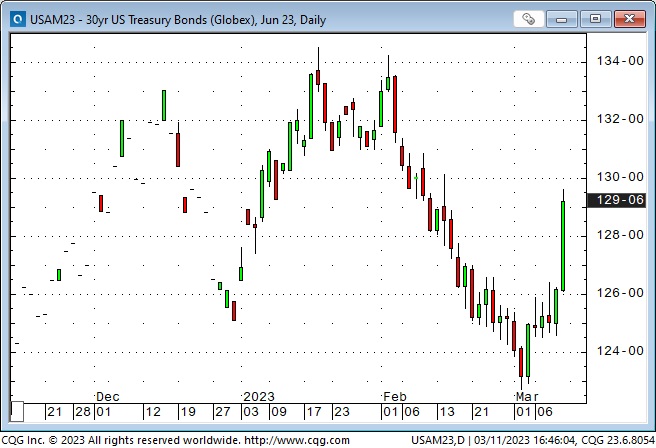
Task: Click the date marker 21 in February
Action: point(482,412)
